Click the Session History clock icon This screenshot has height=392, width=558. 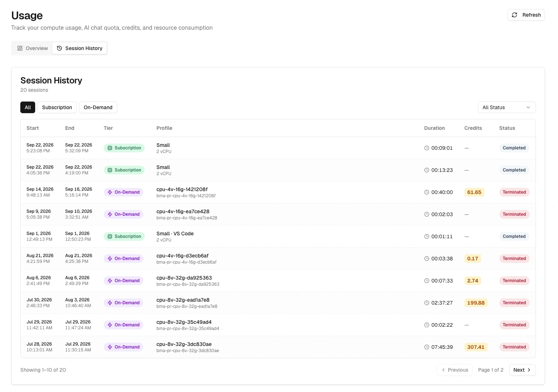pos(59,48)
